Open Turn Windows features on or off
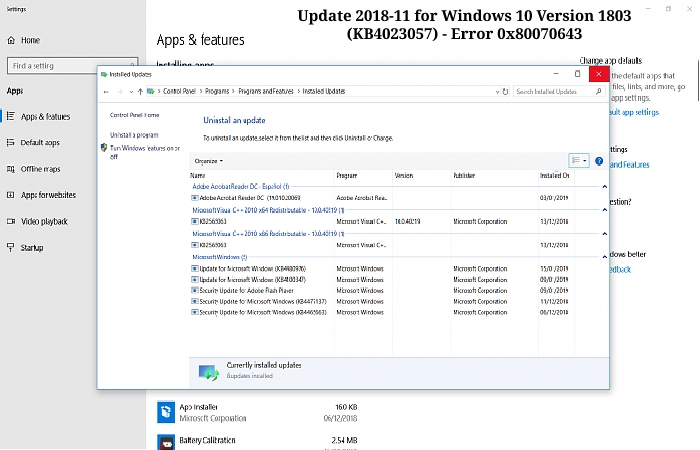 145,152
